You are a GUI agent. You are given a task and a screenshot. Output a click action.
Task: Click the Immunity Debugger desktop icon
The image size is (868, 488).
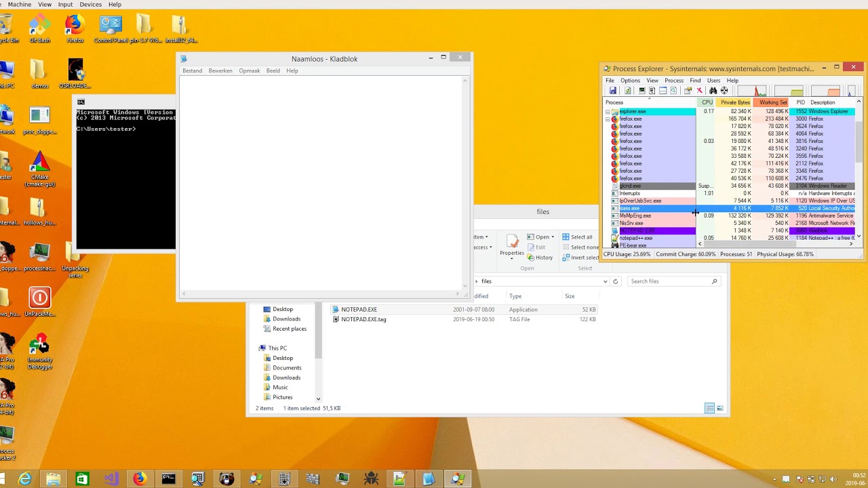tap(39, 352)
